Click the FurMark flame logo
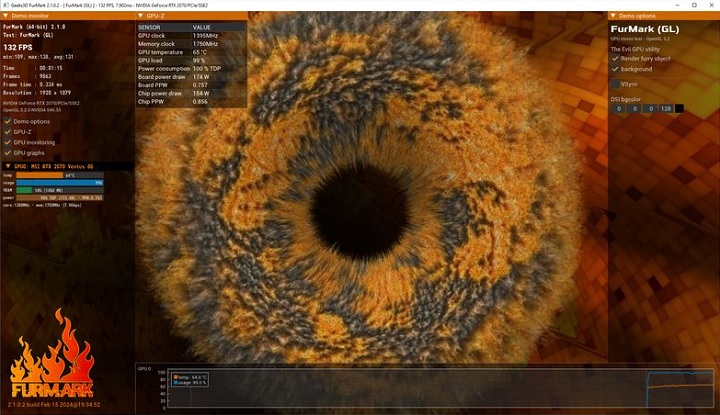This screenshot has height=415, width=720. 50,360
